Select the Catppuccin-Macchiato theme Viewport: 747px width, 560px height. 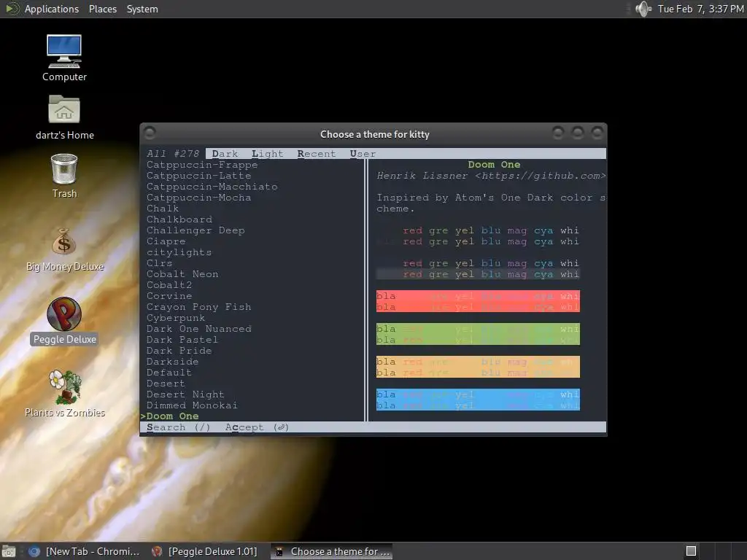pos(212,187)
